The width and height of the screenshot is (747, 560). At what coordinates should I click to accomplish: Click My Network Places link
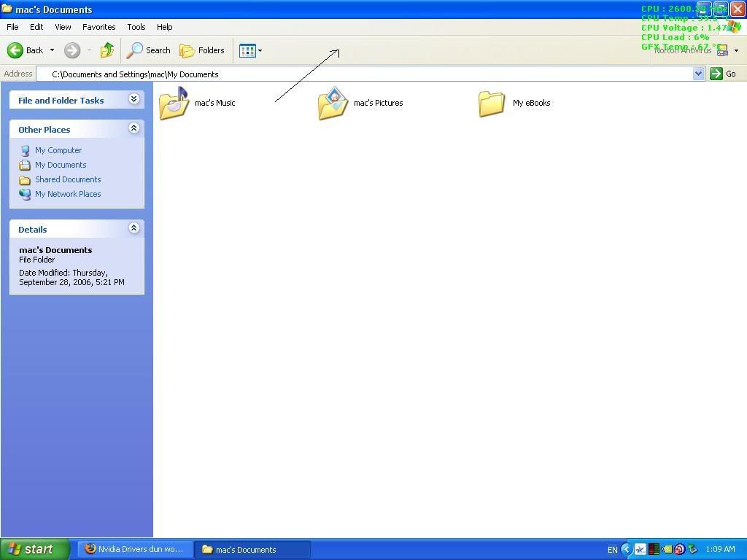(x=68, y=194)
